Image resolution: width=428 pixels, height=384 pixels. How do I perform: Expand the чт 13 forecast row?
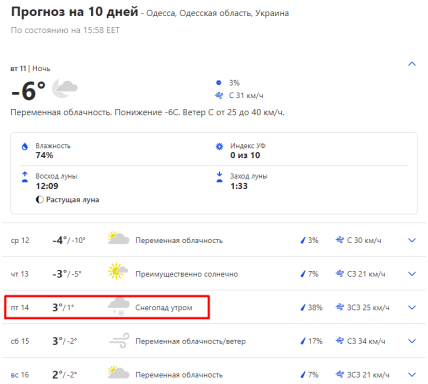[412, 274]
